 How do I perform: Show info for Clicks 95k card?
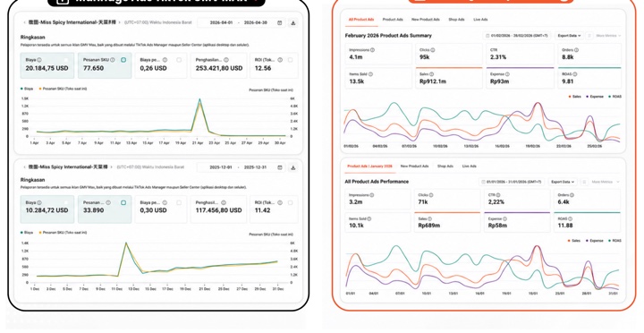coord(433,50)
